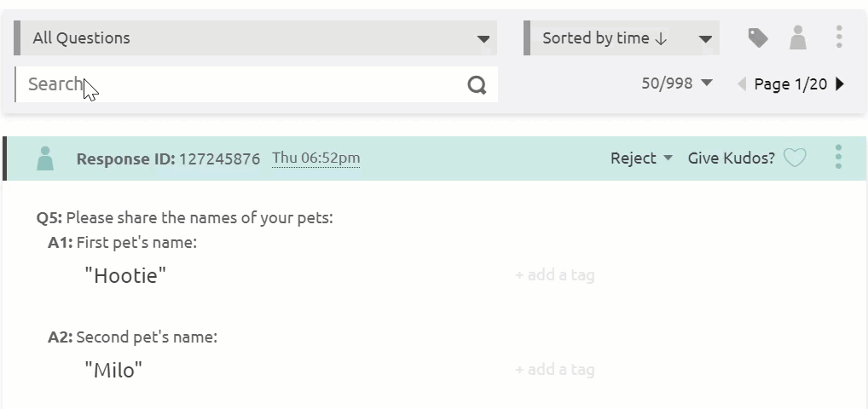Go to next page arrow
868x409 pixels.
(841, 84)
